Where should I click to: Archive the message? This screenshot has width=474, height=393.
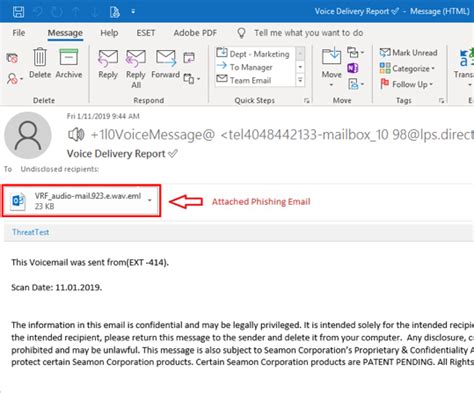coord(69,63)
